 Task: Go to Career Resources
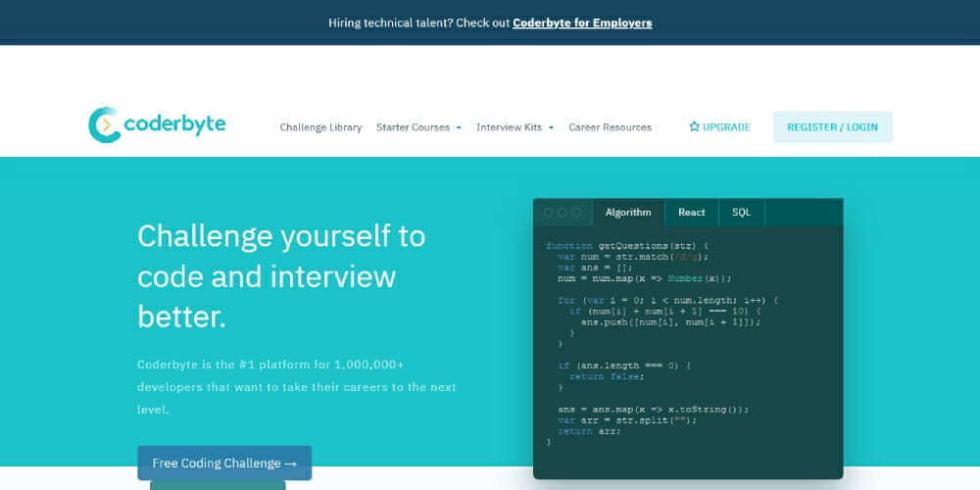coord(610,126)
